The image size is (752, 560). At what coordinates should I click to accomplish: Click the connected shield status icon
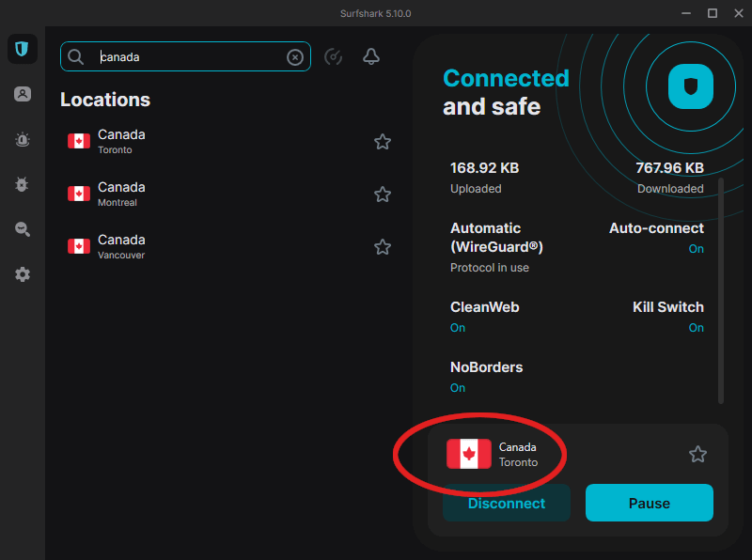pyautogui.click(x=691, y=86)
